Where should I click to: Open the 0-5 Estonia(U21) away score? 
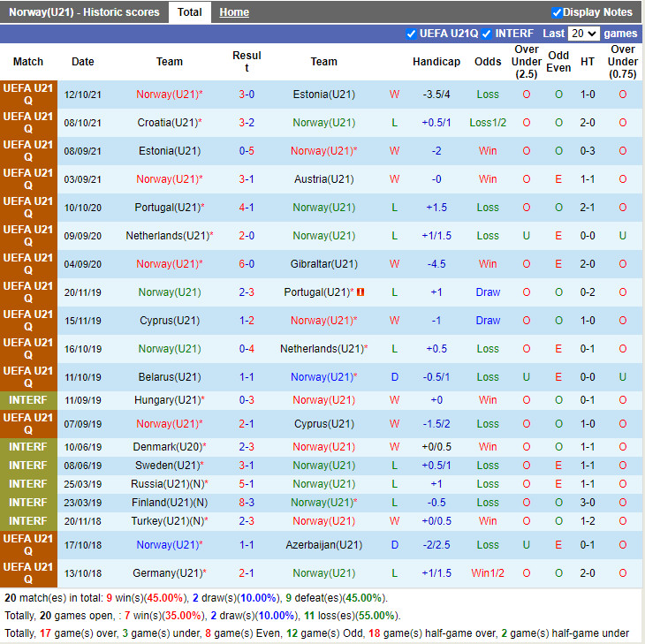(x=247, y=151)
